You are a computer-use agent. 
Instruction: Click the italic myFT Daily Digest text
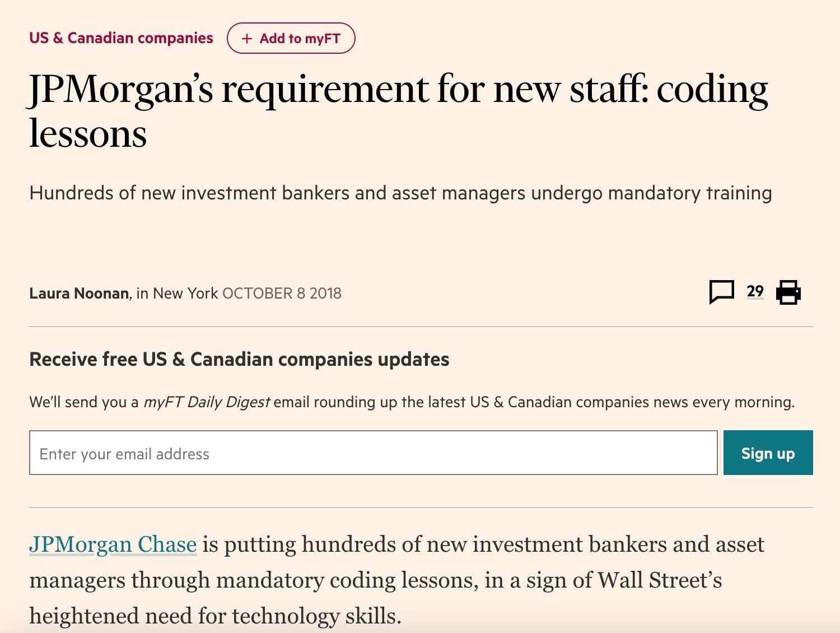pyautogui.click(x=207, y=402)
